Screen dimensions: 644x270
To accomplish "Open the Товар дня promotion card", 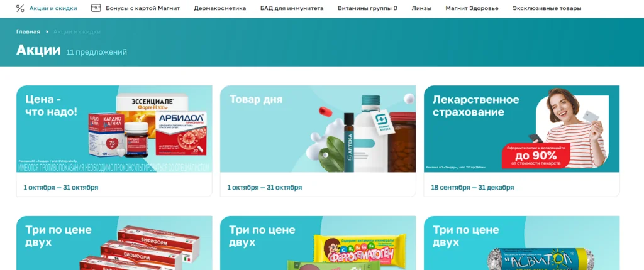I will (x=318, y=141).
